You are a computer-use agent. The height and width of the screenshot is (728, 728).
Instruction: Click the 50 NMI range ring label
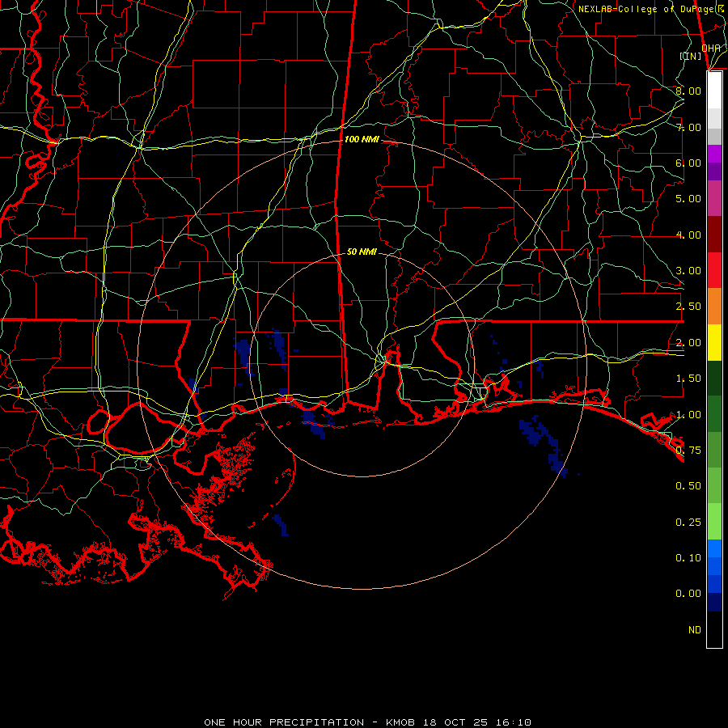362,252
